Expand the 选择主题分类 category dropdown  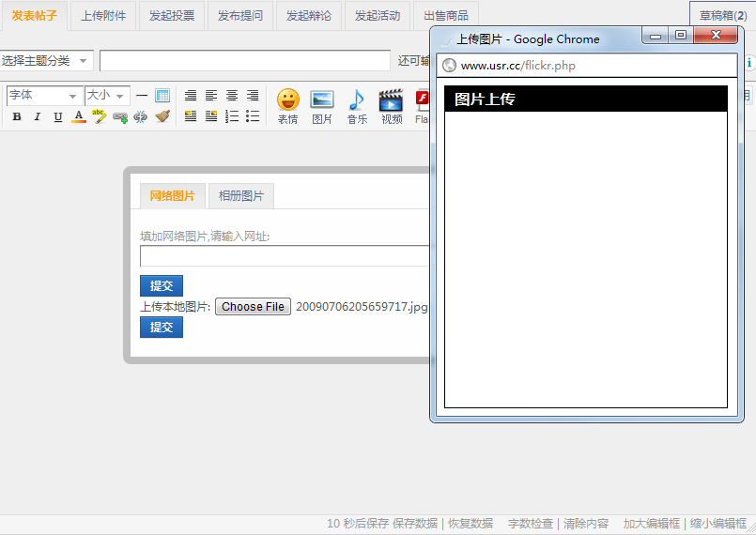(x=46, y=61)
